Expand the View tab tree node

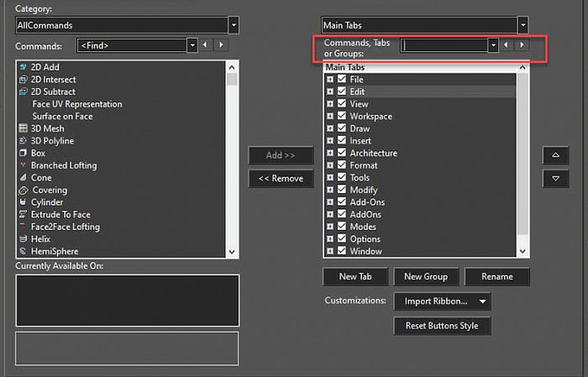coord(330,104)
